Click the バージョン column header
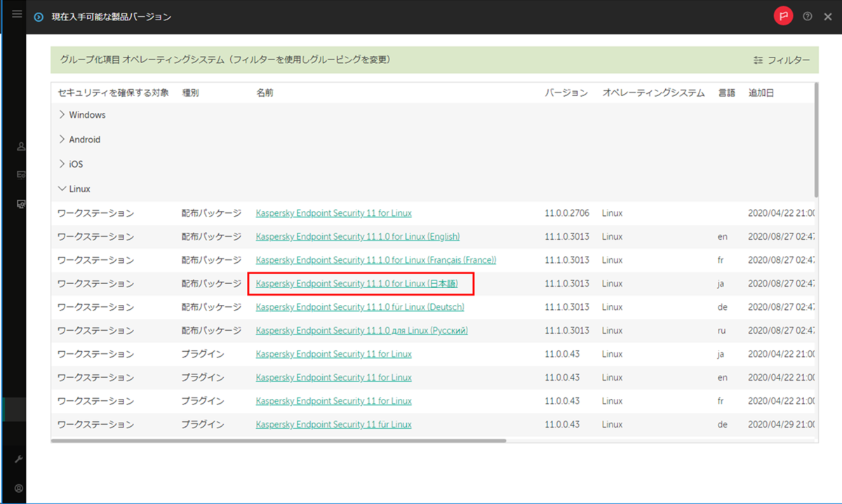842x504 pixels. pos(566,92)
